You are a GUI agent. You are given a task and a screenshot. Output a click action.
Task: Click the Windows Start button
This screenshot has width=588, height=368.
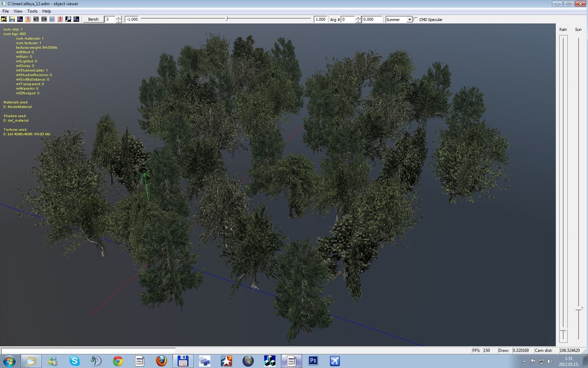pos(9,360)
